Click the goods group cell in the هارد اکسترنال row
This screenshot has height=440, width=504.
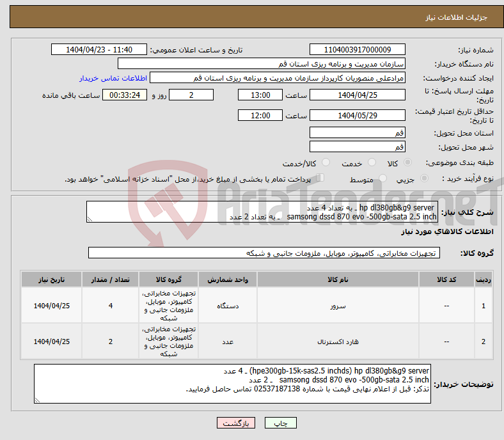[168, 342]
